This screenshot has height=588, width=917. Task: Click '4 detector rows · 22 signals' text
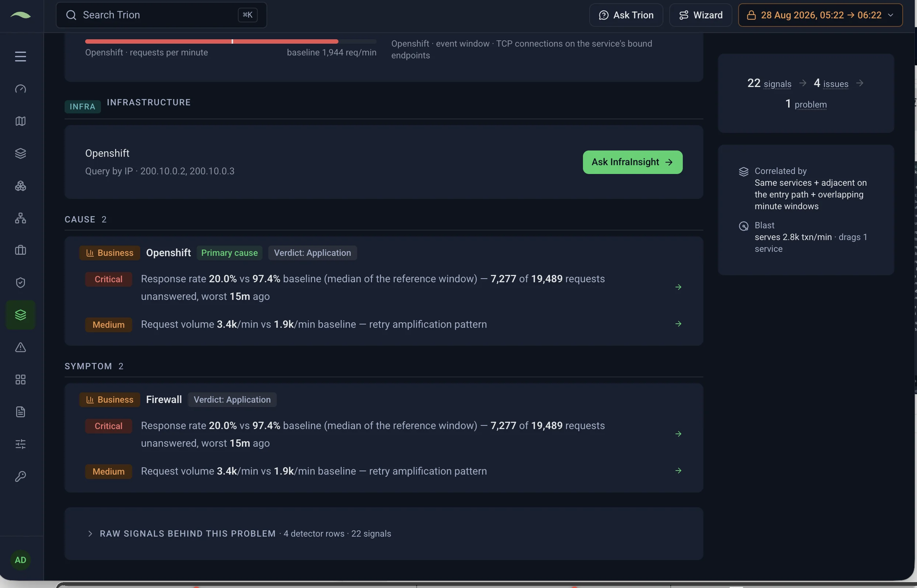click(x=337, y=533)
